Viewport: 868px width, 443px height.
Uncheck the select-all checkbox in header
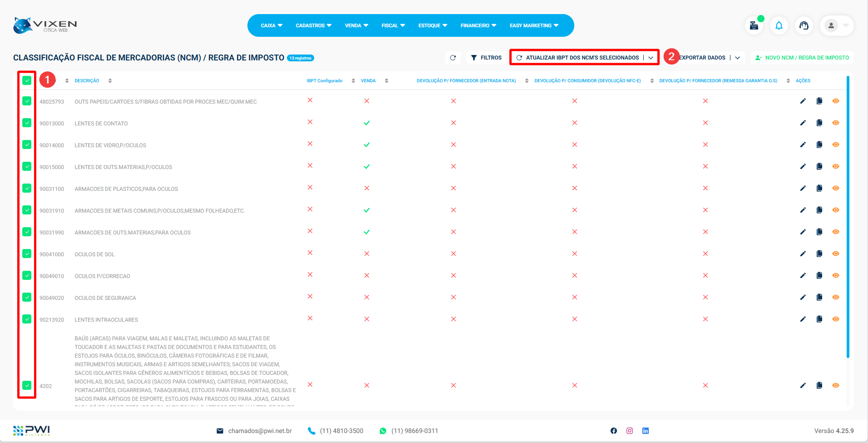(27, 80)
